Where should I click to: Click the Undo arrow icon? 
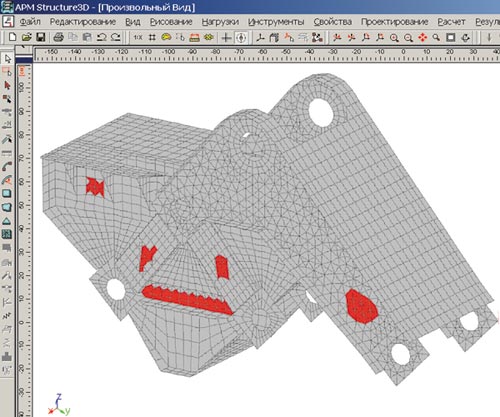click(x=101, y=37)
